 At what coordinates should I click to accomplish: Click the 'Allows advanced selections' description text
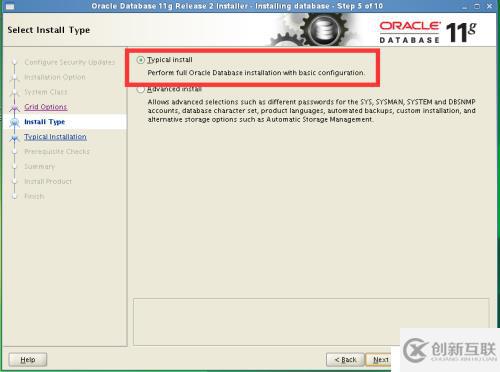point(312,111)
